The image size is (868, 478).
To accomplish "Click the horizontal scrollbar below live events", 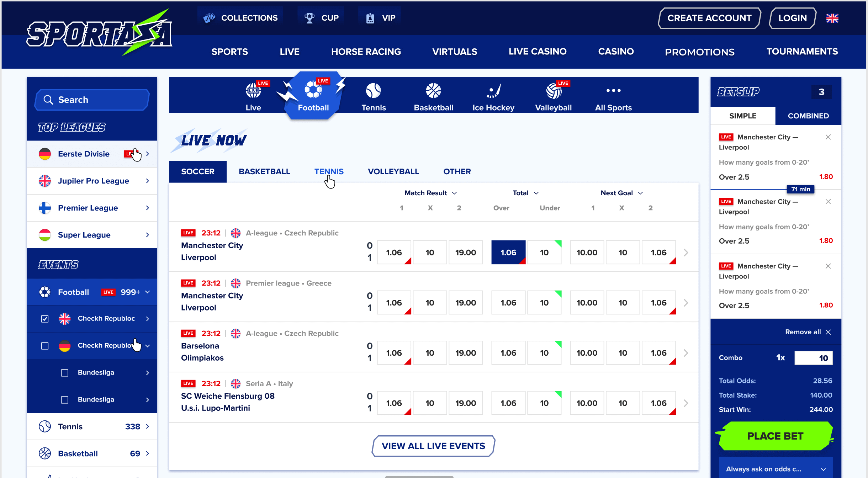I will point(419,477).
